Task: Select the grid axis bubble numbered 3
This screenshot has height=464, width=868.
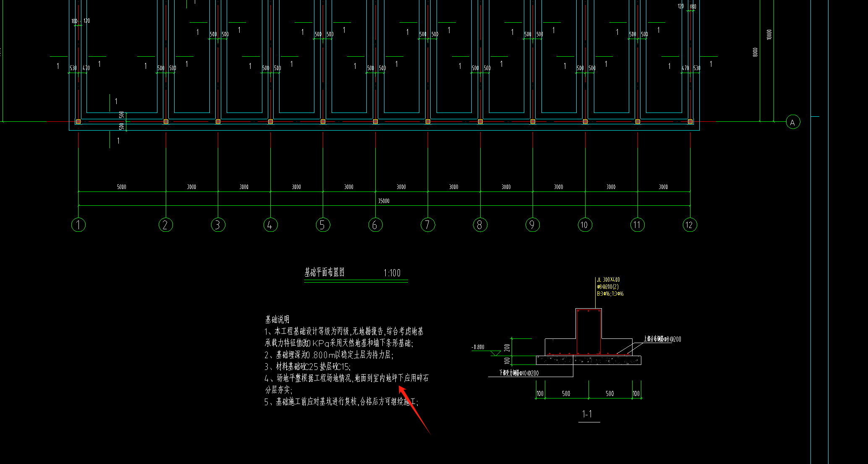Action: pyautogui.click(x=218, y=225)
